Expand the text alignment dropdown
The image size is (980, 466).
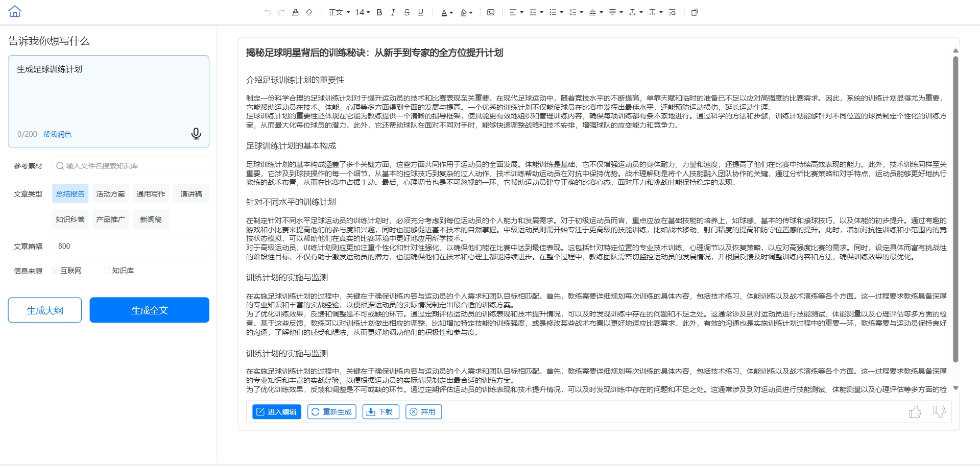click(516, 12)
